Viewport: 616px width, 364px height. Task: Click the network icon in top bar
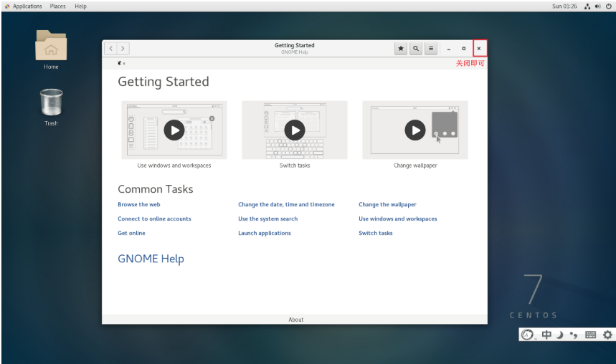coord(587,6)
